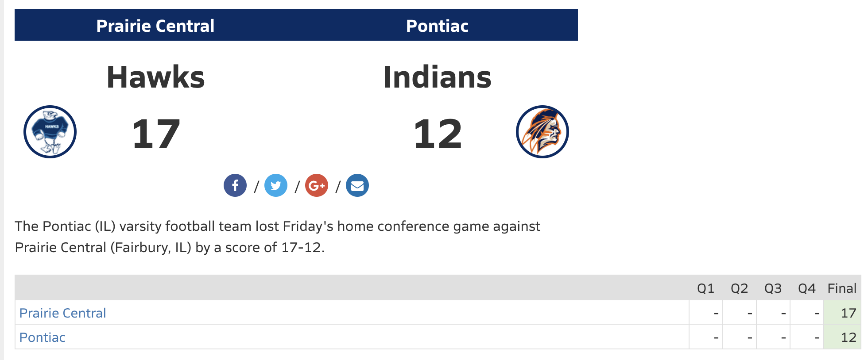The width and height of the screenshot is (868, 360).
Task: Open the Prairie Central Hawks logo
Action: pyautogui.click(x=50, y=132)
